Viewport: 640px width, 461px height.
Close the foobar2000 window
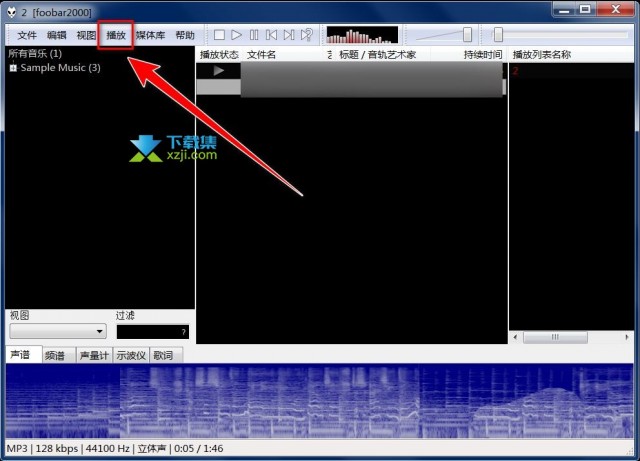pyautogui.click(x=616, y=10)
